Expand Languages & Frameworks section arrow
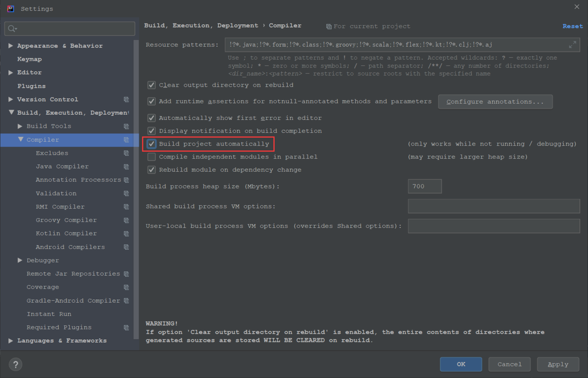 pyautogui.click(x=11, y=341)
